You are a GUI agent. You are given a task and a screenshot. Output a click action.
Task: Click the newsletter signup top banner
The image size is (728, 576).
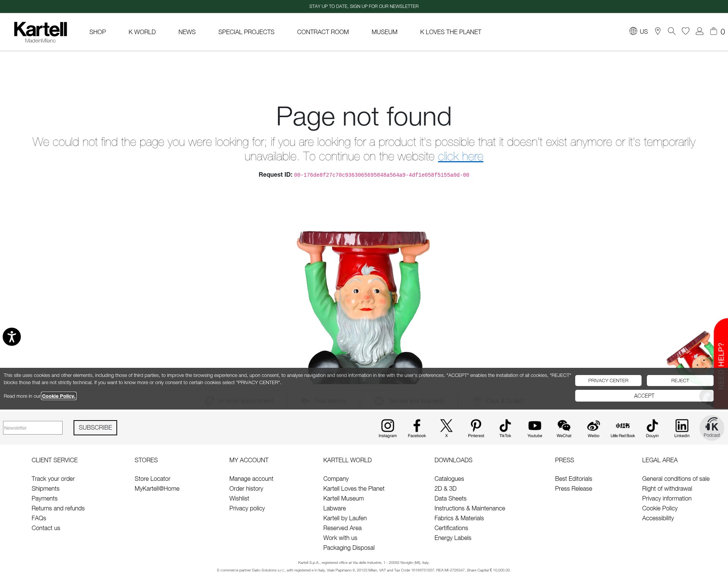tap(364, 6)
